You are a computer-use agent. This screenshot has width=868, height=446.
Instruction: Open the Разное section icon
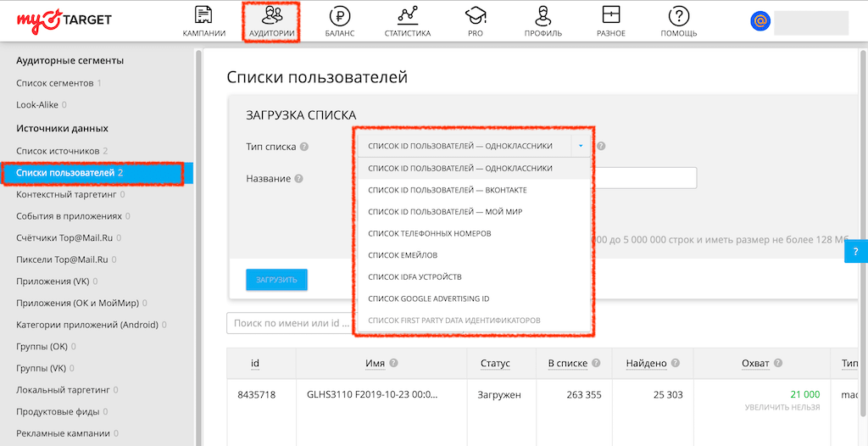[x=610, y=15]
